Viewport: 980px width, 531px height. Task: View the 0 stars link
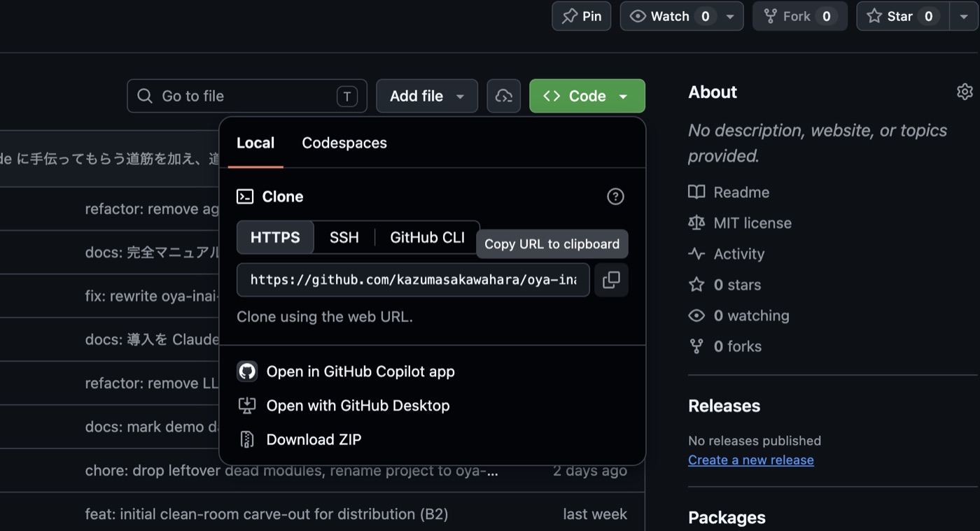(737, 285)
